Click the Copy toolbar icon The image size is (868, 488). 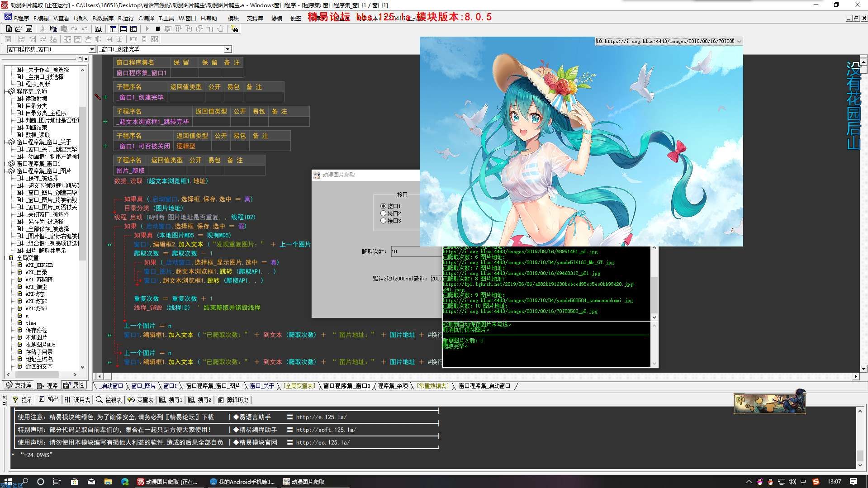pyautogui.click(x=53, y=28)
